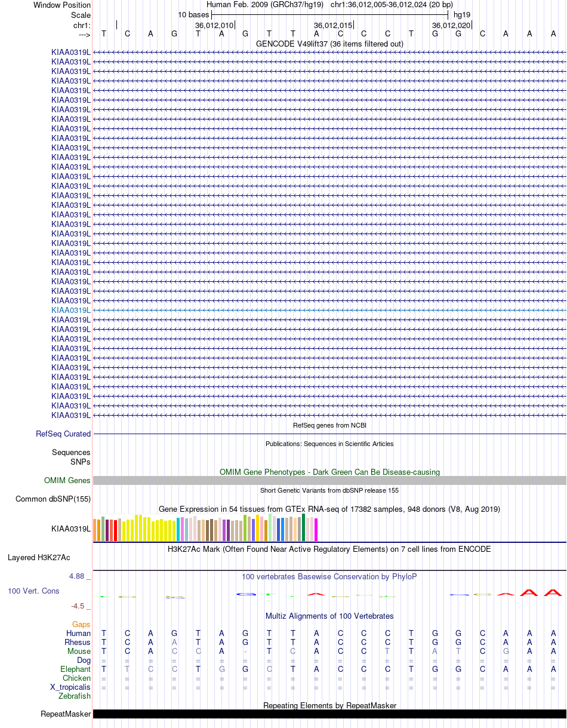Click the black RepeatMasker element bar

[329, 714]
